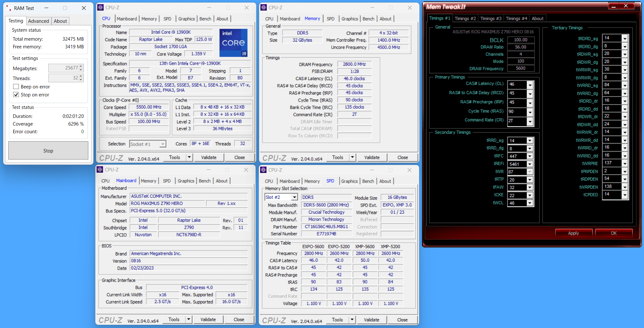The width and height of the screenshot is (644, 328).
Task: Click the CT16G56C46U5.M8G1 part number field
Action: click(x=326, y=227)
